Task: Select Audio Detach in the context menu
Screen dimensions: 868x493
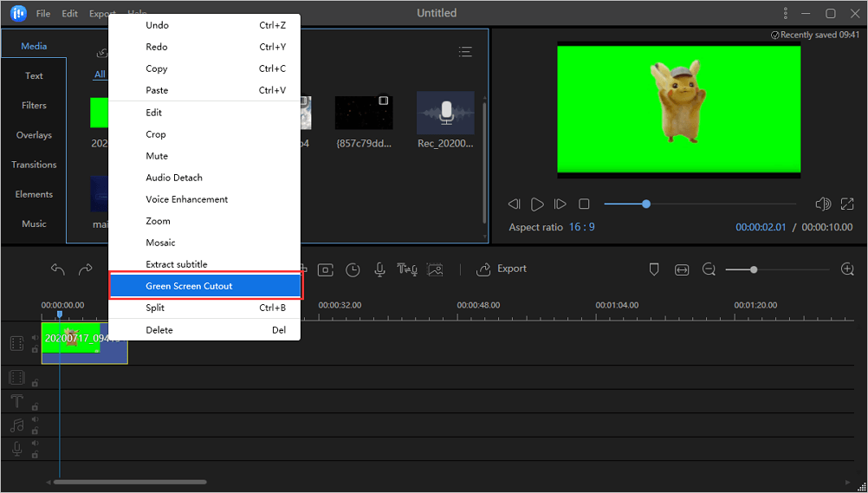Action: click(x=174, y=178)
